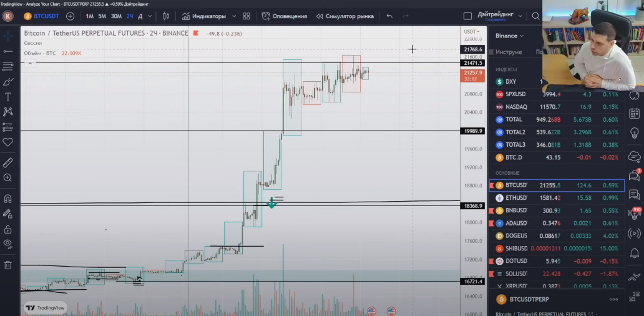Switch to the 5M timeframe
This screenshot has width=644, height=316.
pos(102,16)
